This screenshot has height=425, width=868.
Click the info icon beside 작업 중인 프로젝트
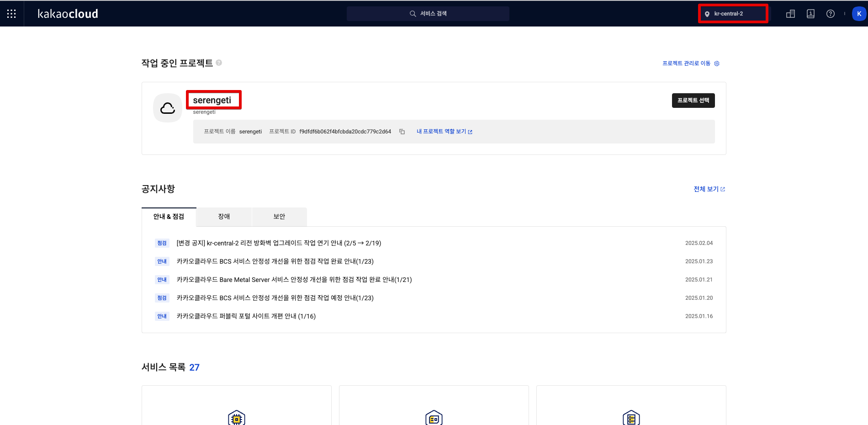pyautogui.click(x=219, y=63)
